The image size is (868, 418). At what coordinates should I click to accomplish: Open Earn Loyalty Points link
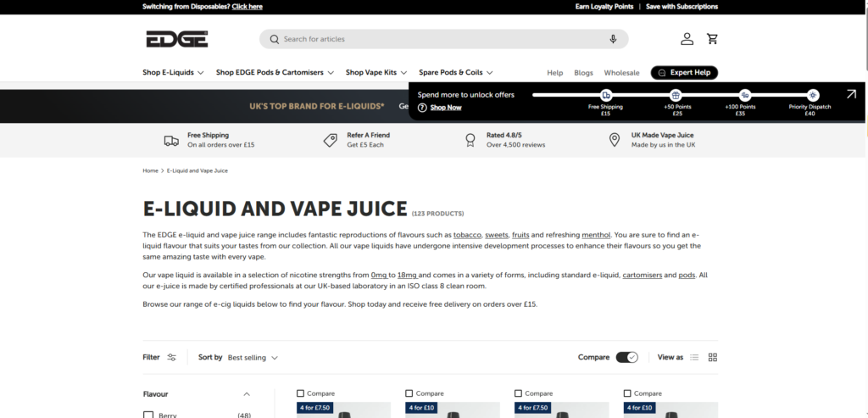tap(604, 7)
